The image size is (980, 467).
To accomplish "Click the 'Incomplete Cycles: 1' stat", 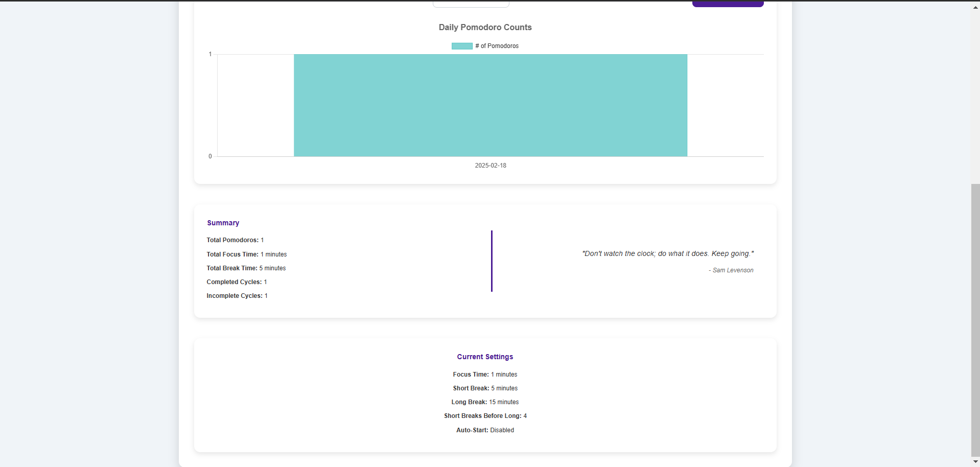I will point(237,295).
